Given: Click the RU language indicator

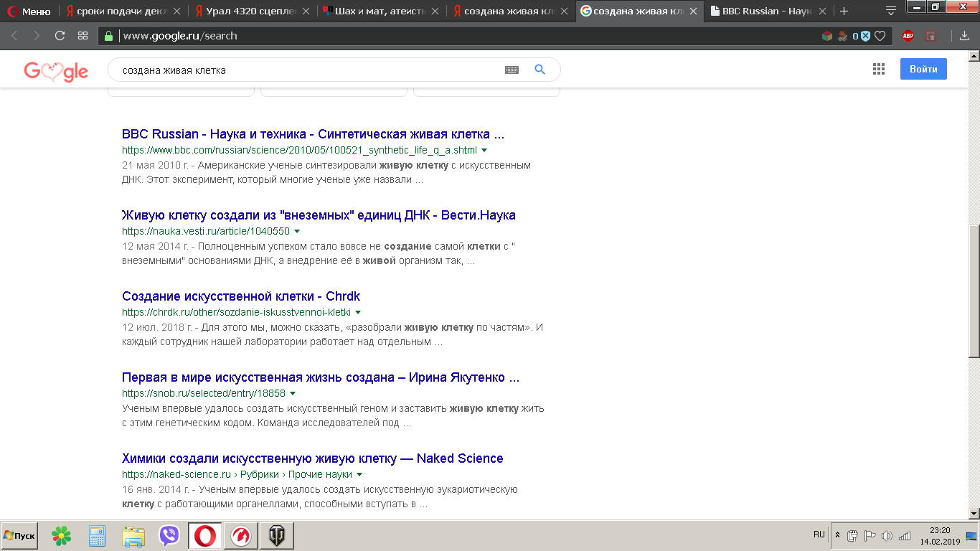Looking at the screenshot, I should tap(819, 534).
